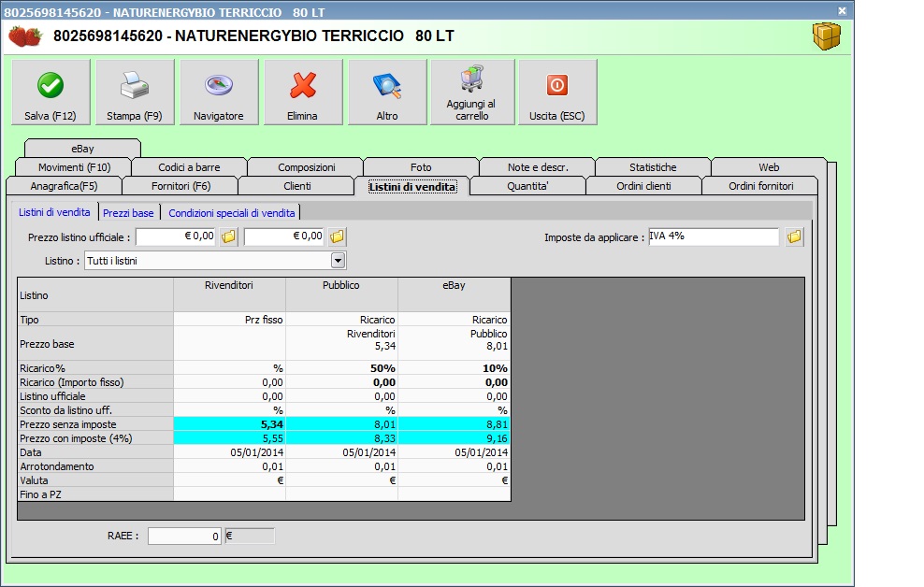This screenshot has width=924, height=587.
Task: Open the Statistiche tab
Action: [x=653, y=167]
